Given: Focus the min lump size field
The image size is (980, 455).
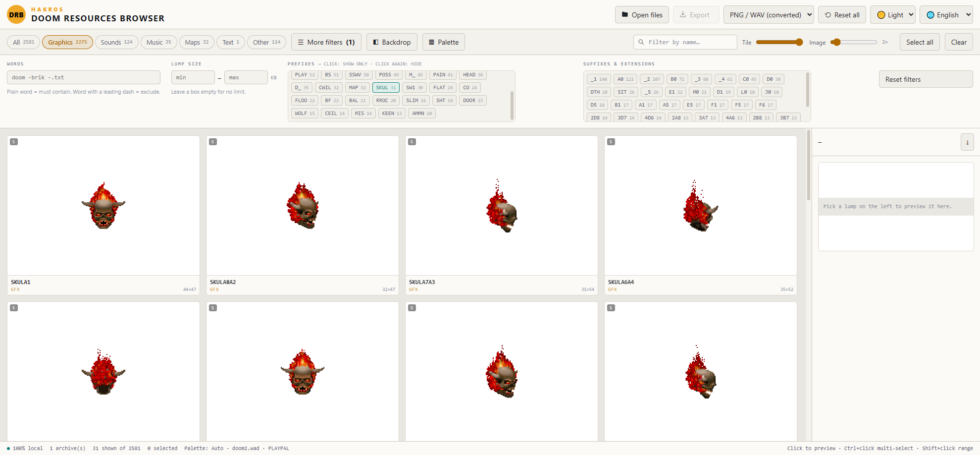Looking at the screenshot, I should tap(193, 77).
